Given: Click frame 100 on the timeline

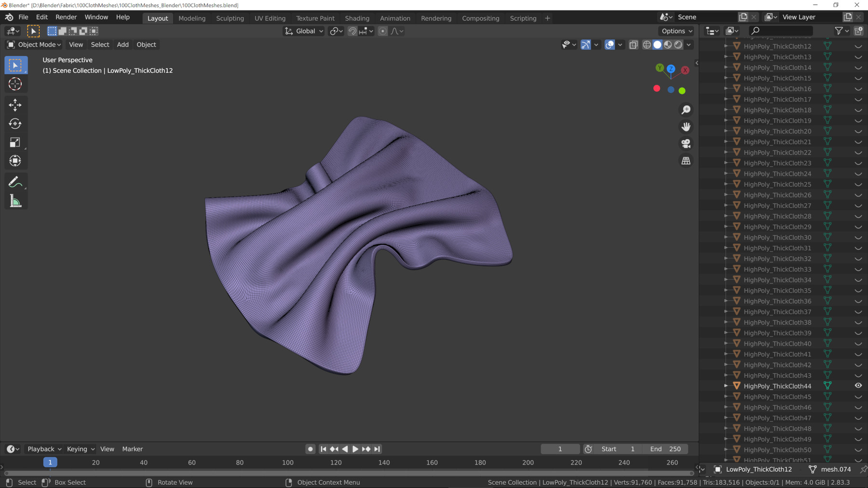Looking at the screenshot, I should coord(288,462).
